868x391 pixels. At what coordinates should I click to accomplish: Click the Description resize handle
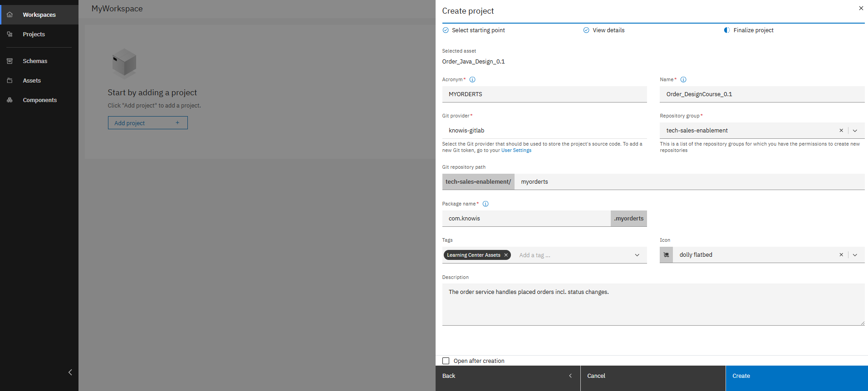862,323
